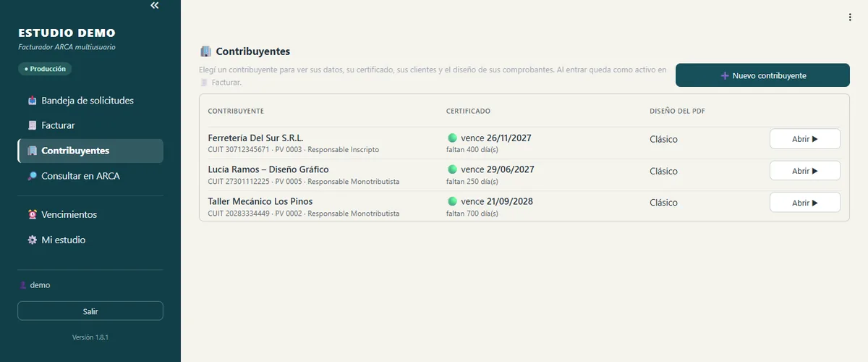Click the demo user avatar icon

click(x=23, y=285)
